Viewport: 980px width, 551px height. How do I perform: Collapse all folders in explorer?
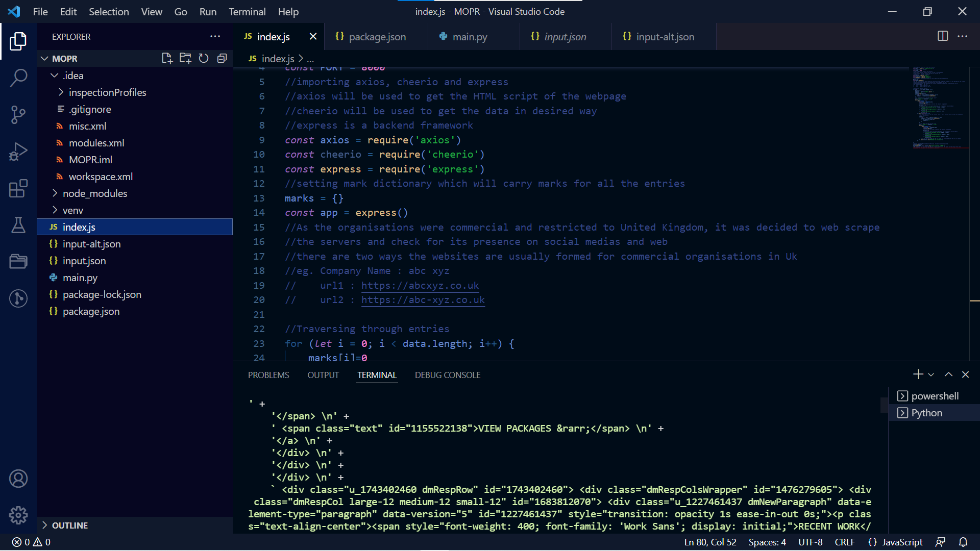pyautogui.click(x=222, y=58)
